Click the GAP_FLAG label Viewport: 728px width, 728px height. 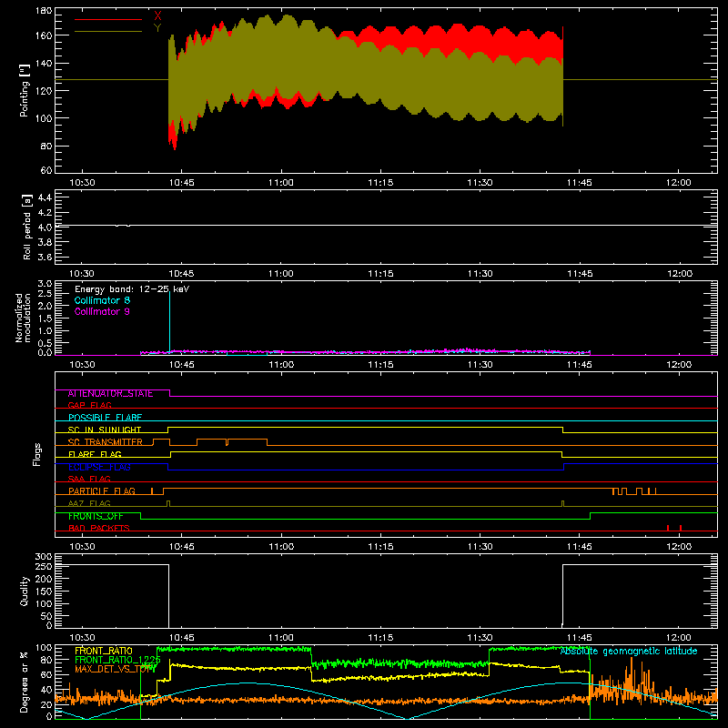coord(89,405)
